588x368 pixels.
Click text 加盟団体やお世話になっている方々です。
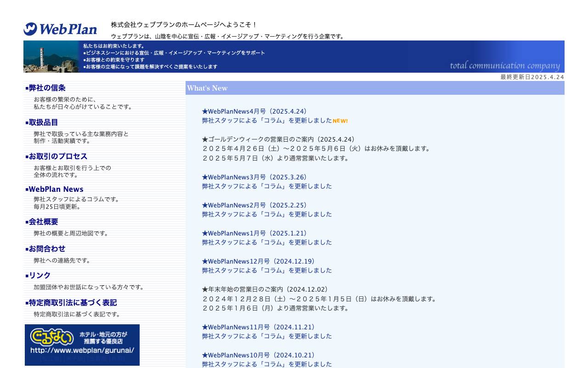89,287
